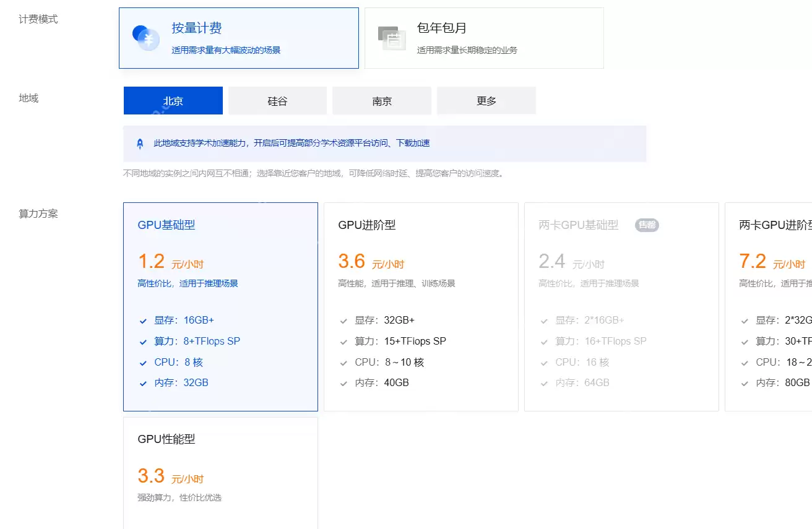Select the 按量计费 billing mode

[x=239, y=38]
